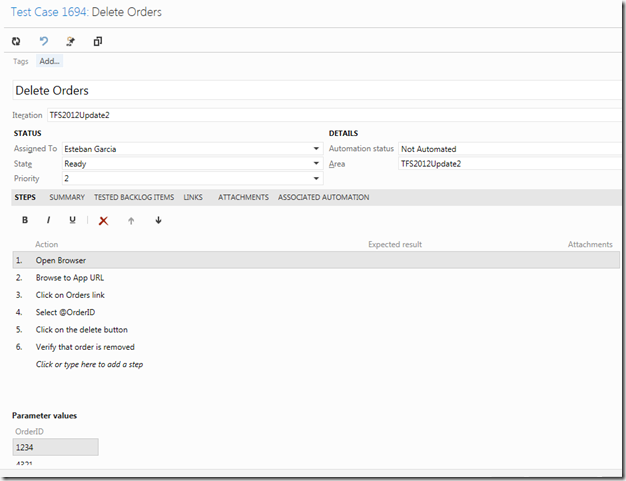The height and width of the screenshot is (481, 626).
Task: Click the Attachments column header in steps
Action: 590,244
